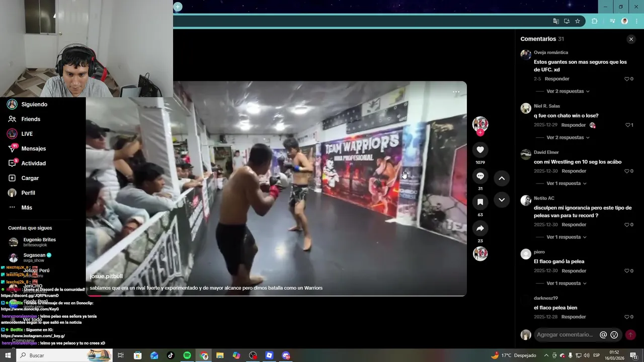Open the Chrome three-dot menu

[636, 21]
